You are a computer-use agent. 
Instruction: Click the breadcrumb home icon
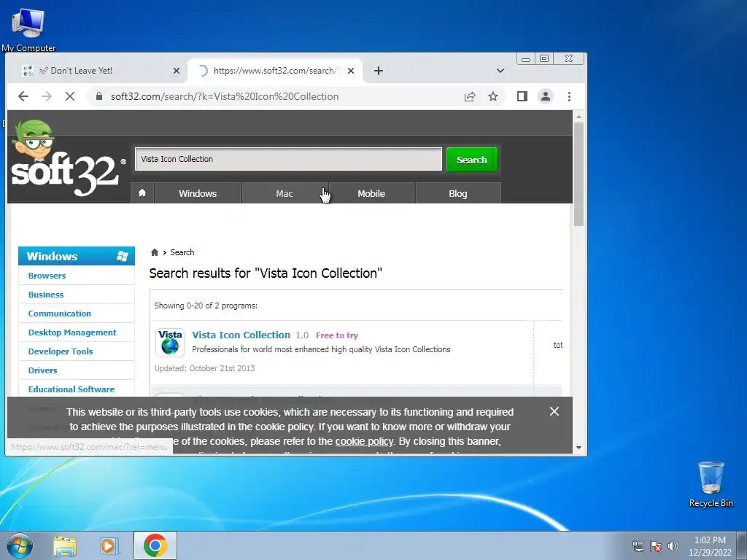(155, 252)
